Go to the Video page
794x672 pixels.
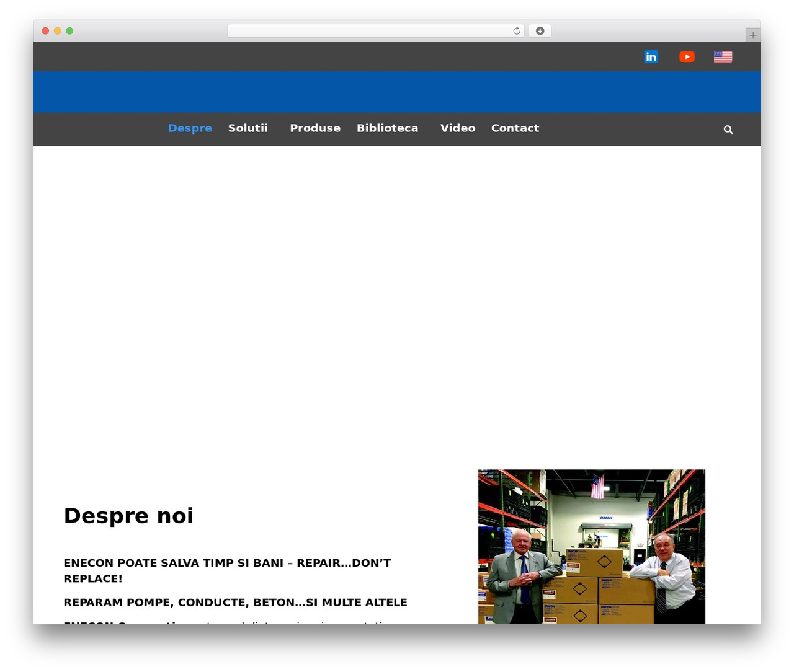point(458,128)
